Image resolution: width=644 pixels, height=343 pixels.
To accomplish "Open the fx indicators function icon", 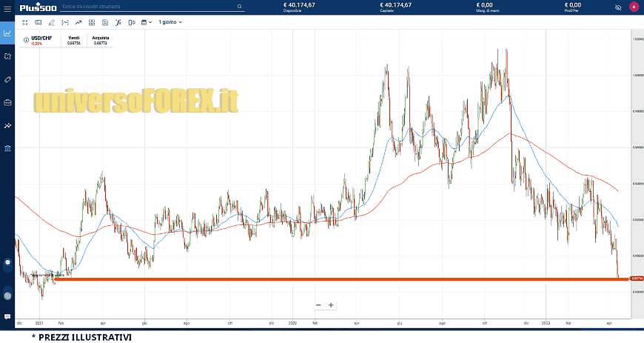I will point(118,22).
